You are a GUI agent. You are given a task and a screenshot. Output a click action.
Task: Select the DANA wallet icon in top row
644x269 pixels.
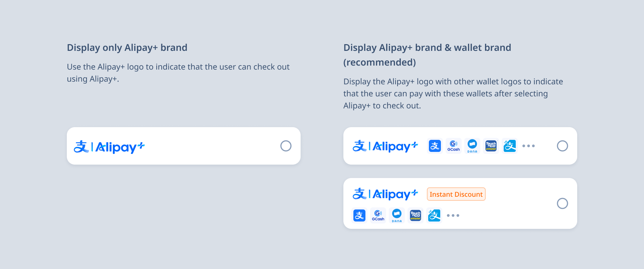(472, 146)
